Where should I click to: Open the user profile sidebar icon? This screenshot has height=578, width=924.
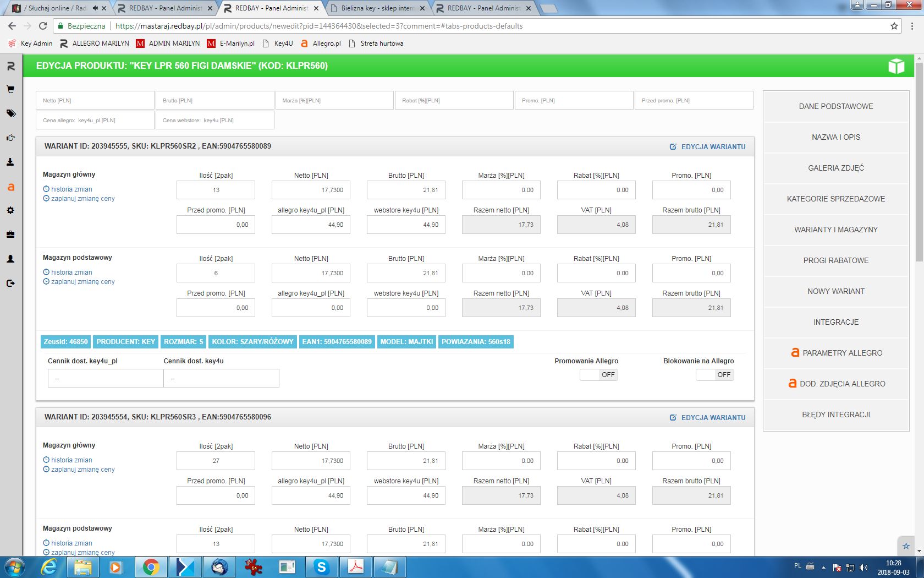[x=10, y=259]
